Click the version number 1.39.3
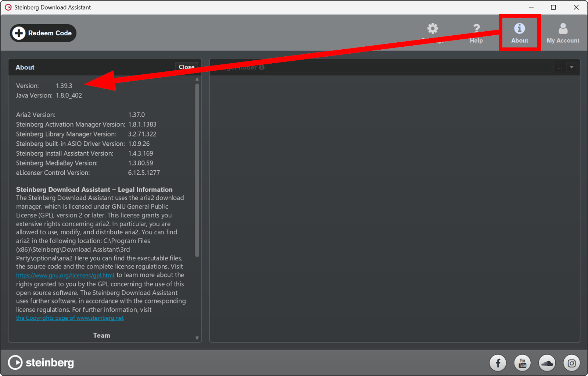The height and width of the screenshot is (376, 588). (64, 86)
